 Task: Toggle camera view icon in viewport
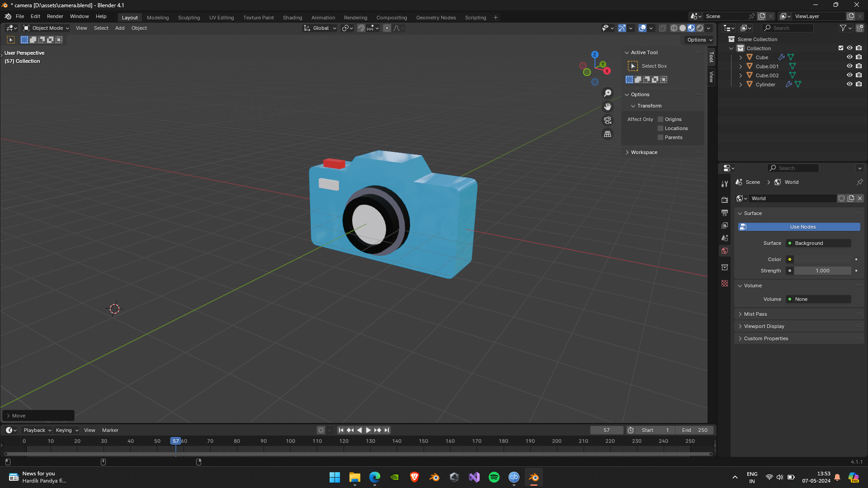click(608, 120)
